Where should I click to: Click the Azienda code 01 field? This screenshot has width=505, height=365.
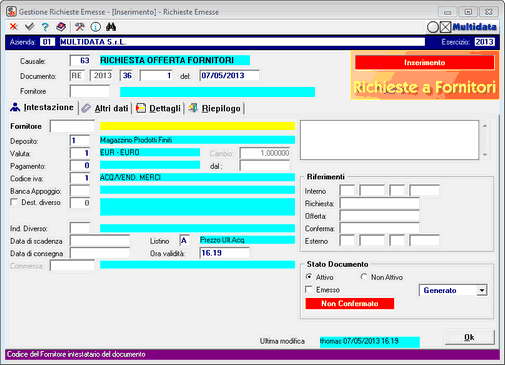coord(47,42)
